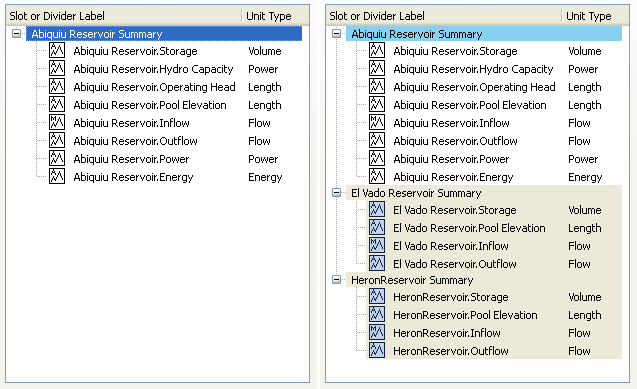Click the Flow unit cell for HeronReservoir.Outflow

(579, 351)
